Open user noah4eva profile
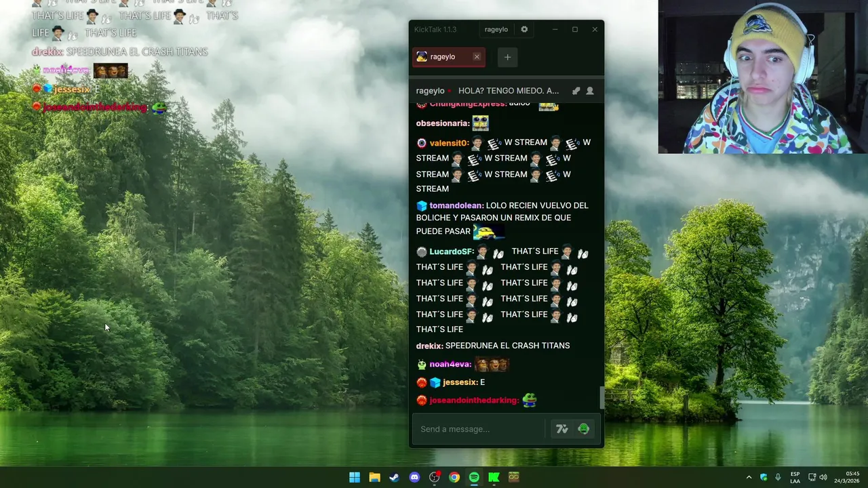868x488 pixels. click(450, 365)
